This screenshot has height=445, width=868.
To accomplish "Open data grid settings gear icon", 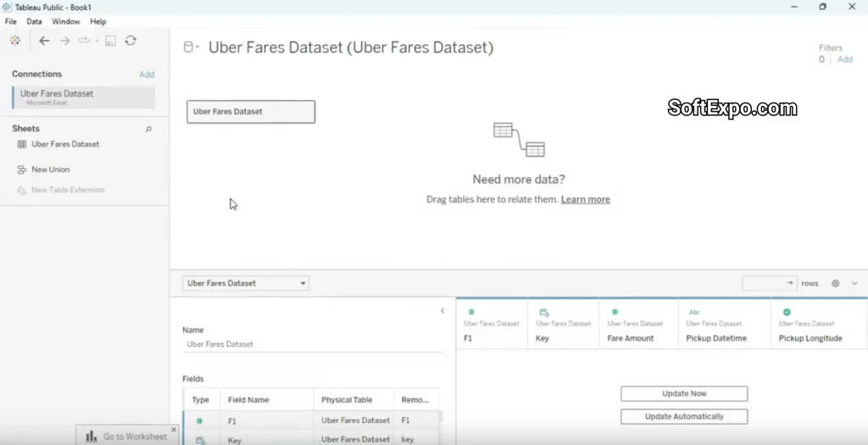I will [835, 283].
